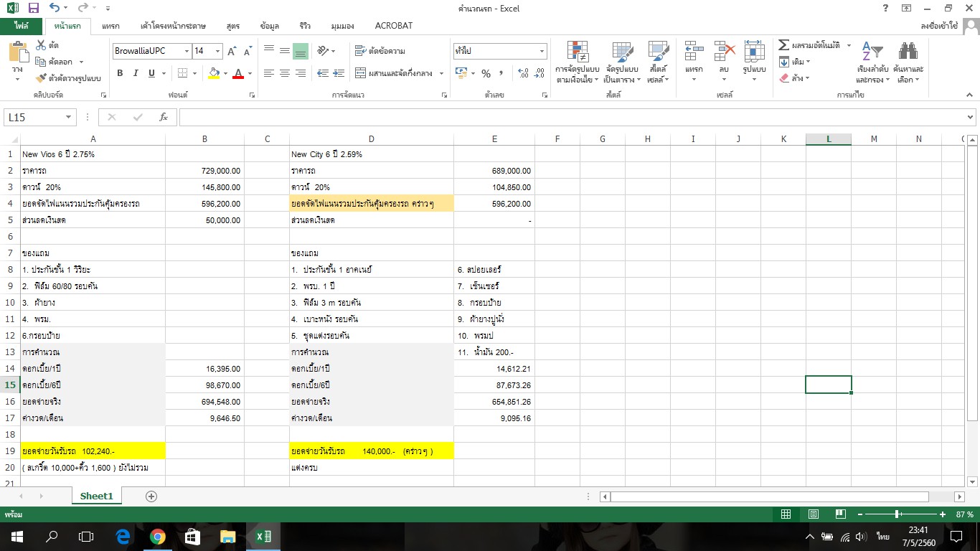Switch to the ACROBAT ribbon tab
The height and width of the screenshot is (551, 980).
(393, 26)
